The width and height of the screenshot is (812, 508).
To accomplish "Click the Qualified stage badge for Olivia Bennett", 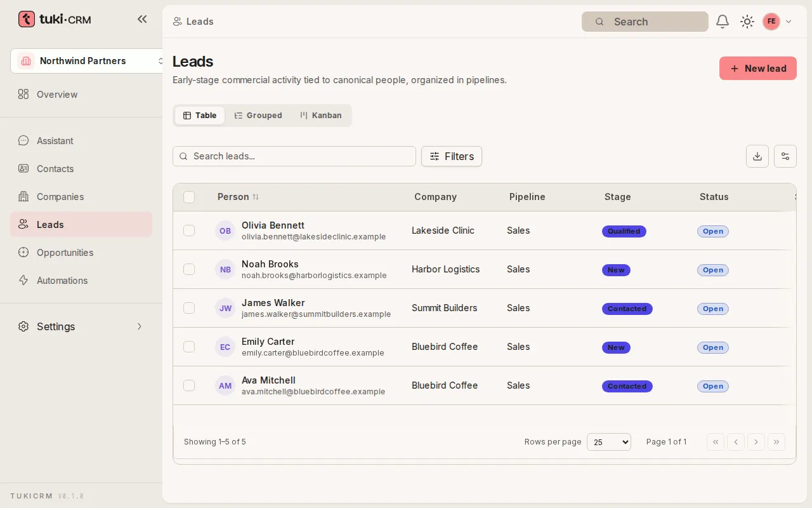I will (624, 231).
